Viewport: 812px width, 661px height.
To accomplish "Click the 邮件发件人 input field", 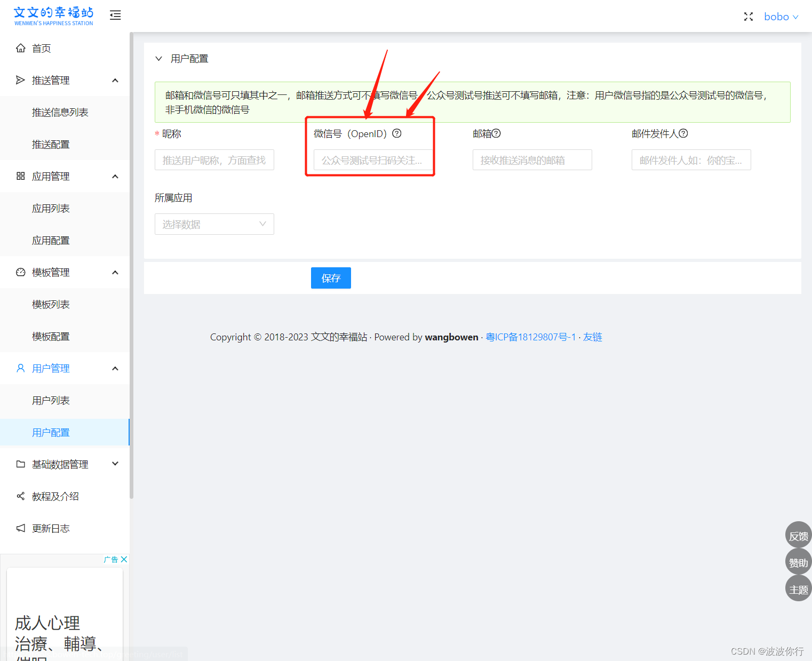I will tap(691, 160).
